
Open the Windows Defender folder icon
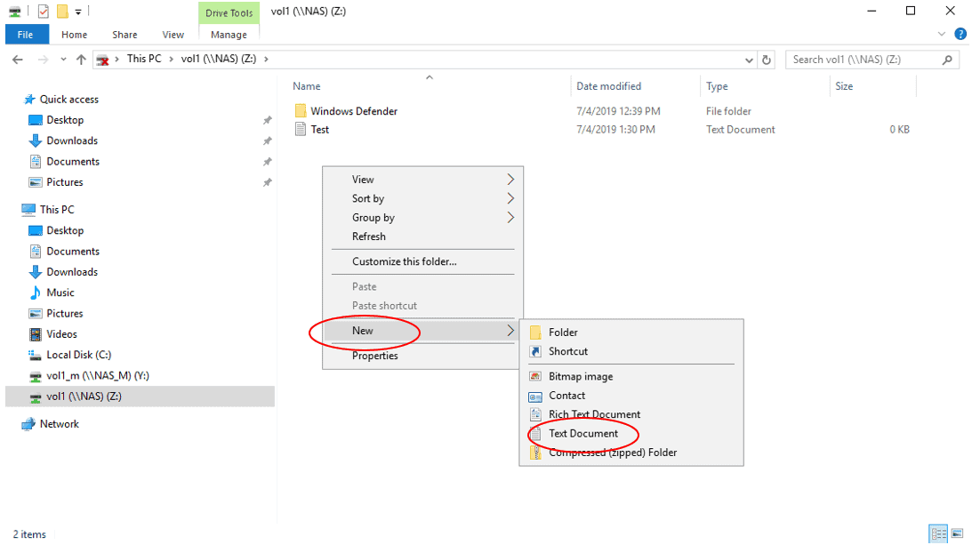click(301, 111)
